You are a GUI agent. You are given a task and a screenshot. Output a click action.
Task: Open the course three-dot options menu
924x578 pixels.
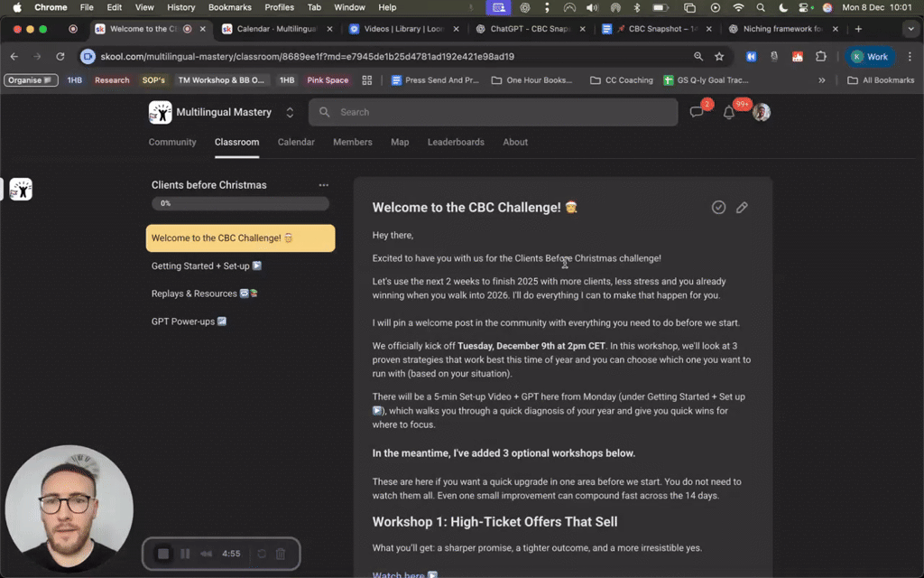coord(324,185)
